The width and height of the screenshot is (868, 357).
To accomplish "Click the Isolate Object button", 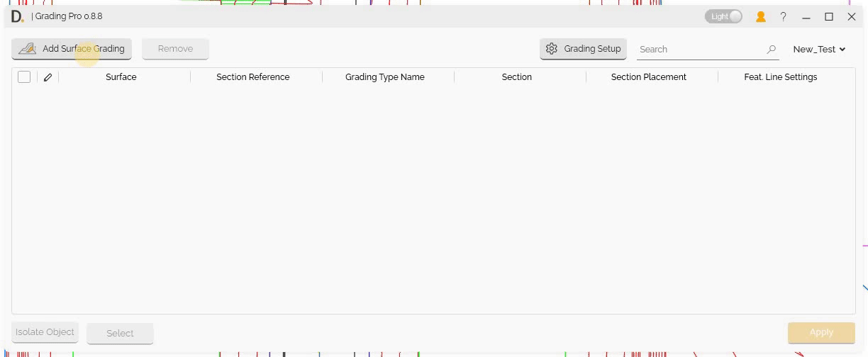I will 45,332.
